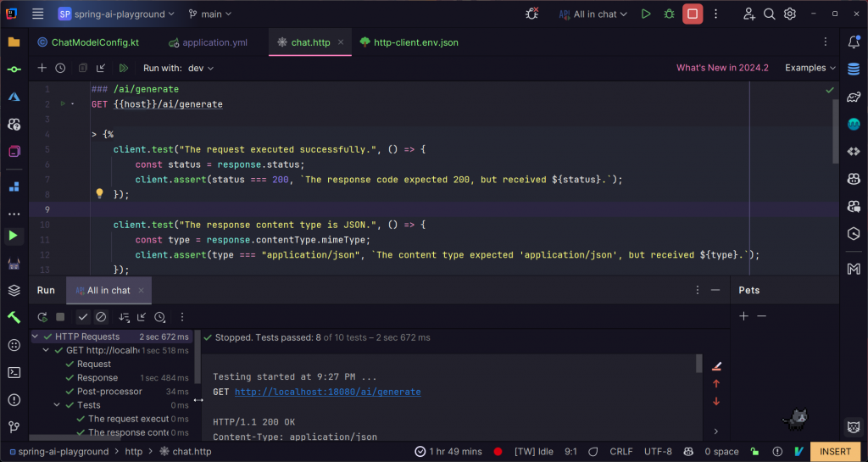Add a new pet with plus in Pets panel
The width and height of the screenshot is (868, 462).
click(743, 316)
